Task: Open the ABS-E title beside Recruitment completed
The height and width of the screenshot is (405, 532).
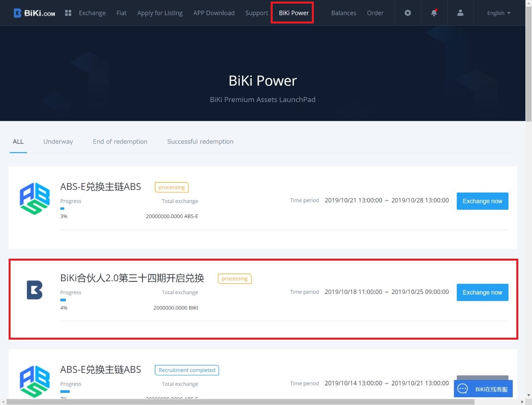Action: (101, 369)
